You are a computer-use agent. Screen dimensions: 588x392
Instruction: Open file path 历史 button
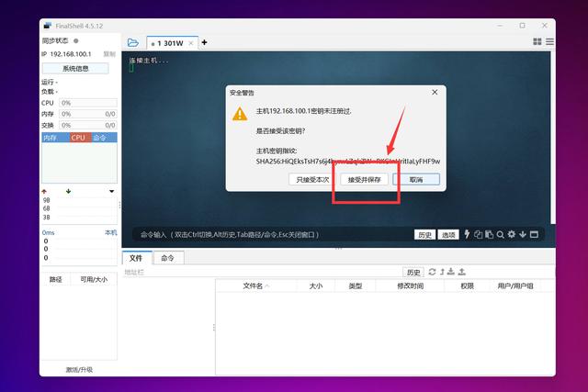tap(413, 273)
